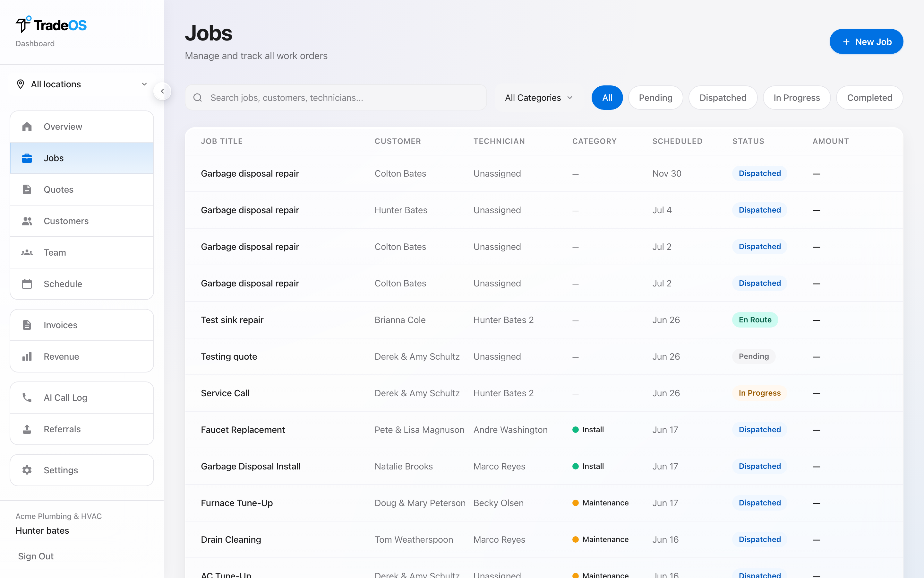
Task: Navigate to the Team page
Action: pos(82,252)
